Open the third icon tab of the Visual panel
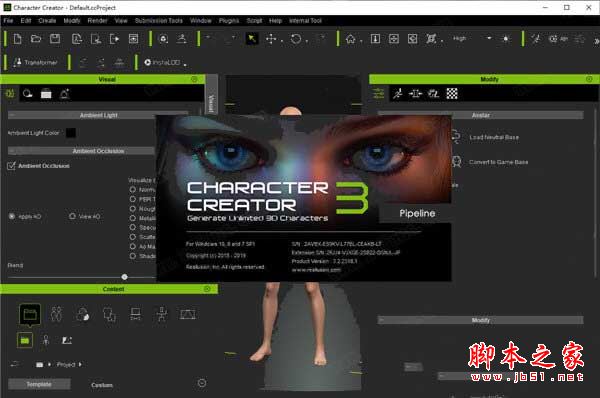This screenshot has height=398, width=600. [x=46, y=93]
